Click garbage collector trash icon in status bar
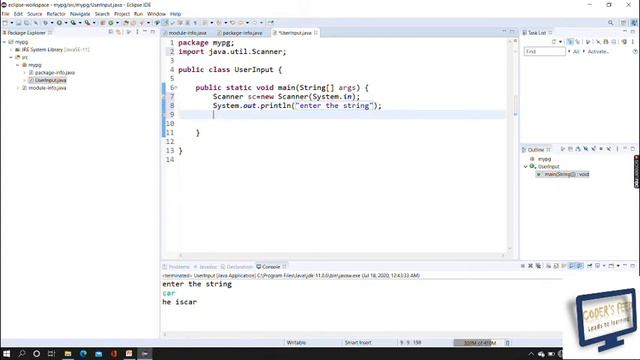640x360 pixels. (507, 343)
